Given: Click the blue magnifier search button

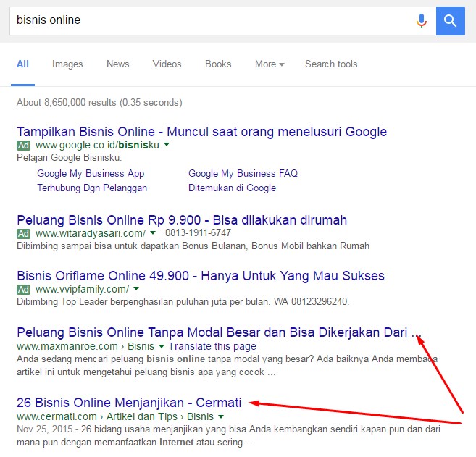Looking at the screenshot, I should click(451, 21).
